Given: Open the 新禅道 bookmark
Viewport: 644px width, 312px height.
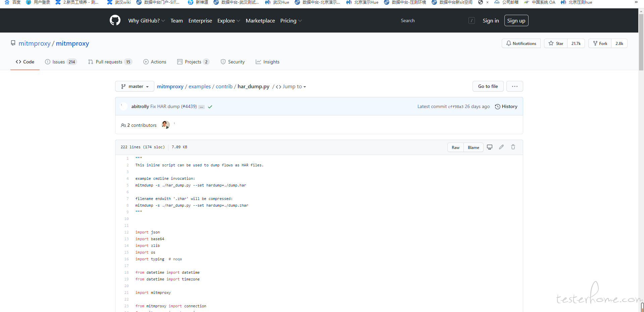Looking at the screenshot, I should (x=198, y=2).
